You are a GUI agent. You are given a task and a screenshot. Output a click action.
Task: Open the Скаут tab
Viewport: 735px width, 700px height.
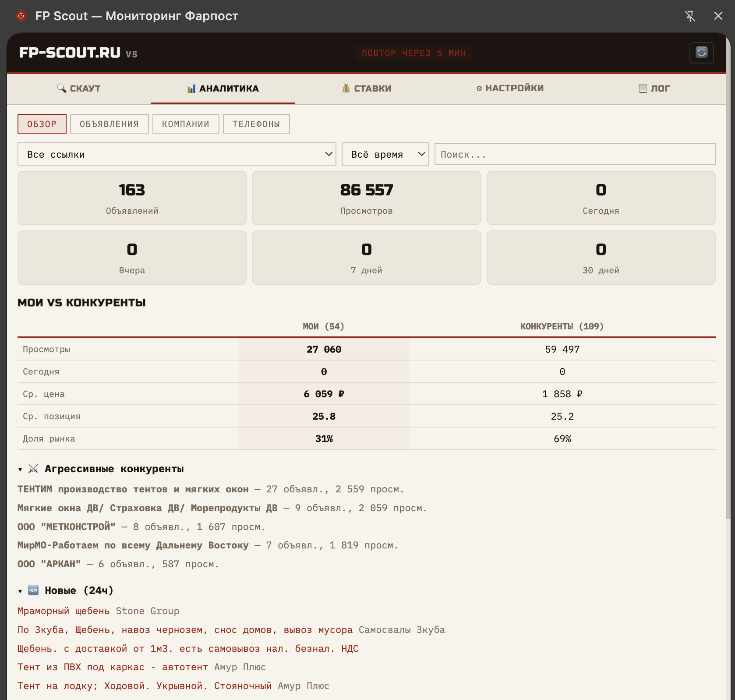(x=79, y=88)
